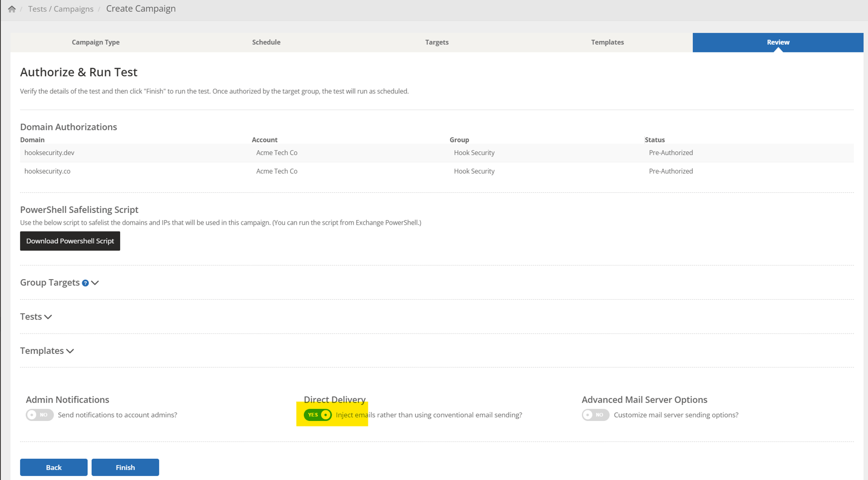The width and height of the screenshot is (868, 480).
Task: Enable notifications to account admins
Action: point(39,414)
